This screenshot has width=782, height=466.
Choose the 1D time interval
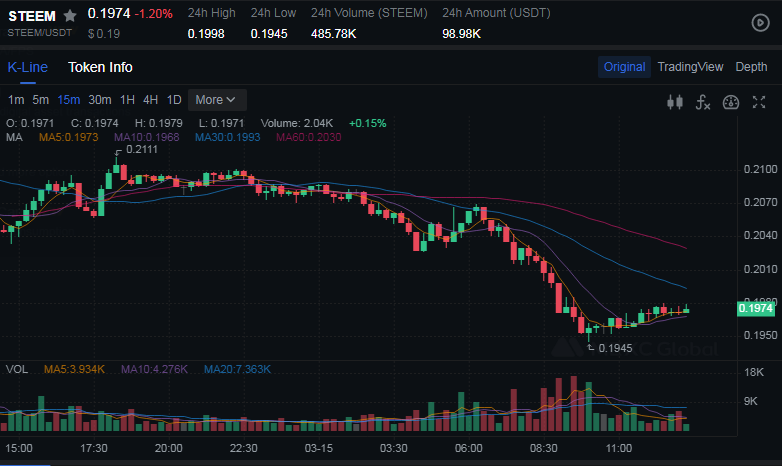[x=174, y=100]
